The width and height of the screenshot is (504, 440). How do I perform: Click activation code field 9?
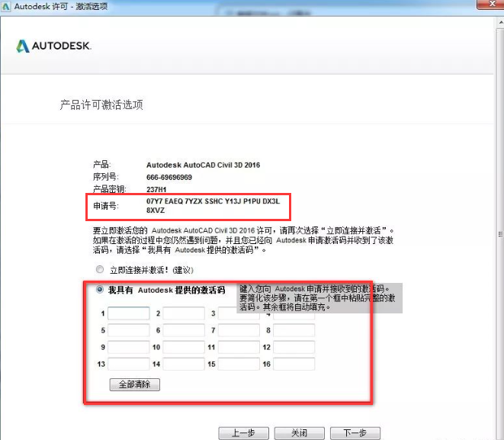coord(129,347)
